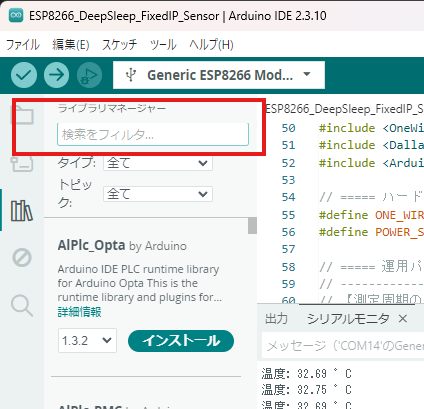Open the ファイル menu
This screenshot has width=424, height=409.
click(x=22, y=44)
